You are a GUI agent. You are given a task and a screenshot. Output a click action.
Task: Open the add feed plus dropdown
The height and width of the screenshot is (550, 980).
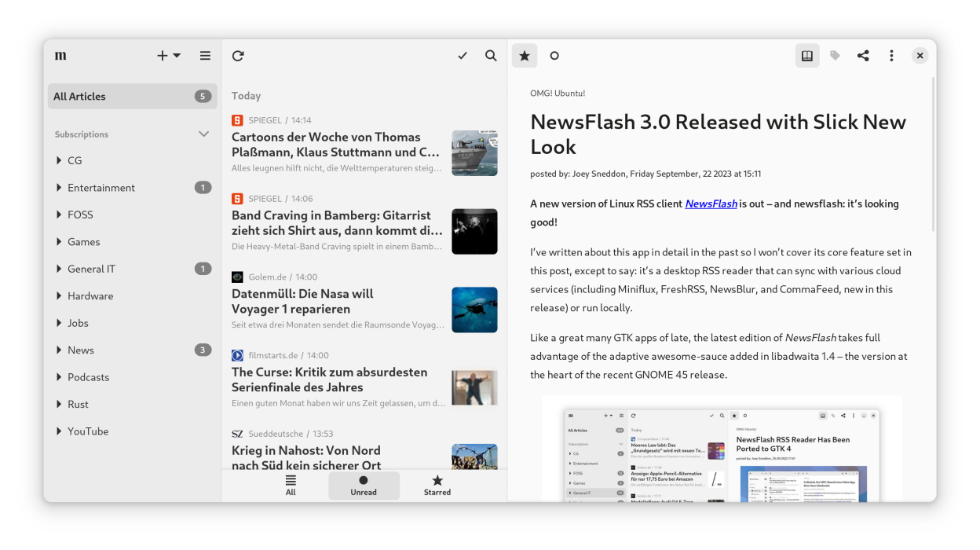[x=169, y=56]
